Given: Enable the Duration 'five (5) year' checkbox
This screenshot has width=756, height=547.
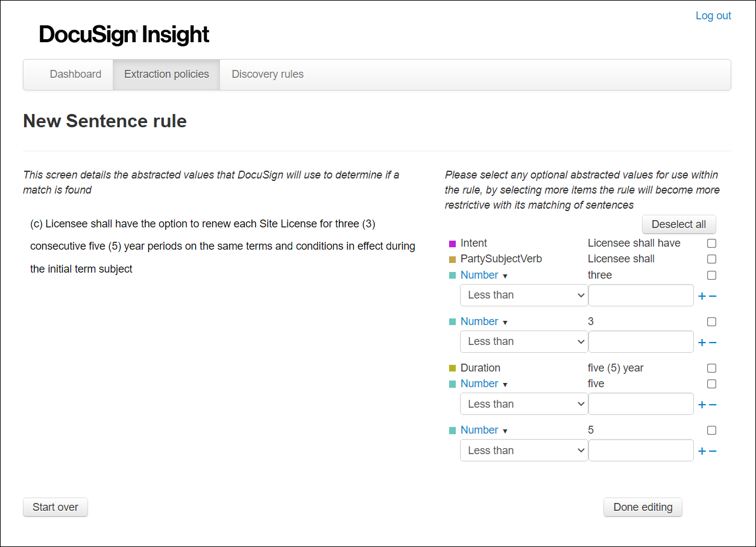Looking at the screenshot, I should pyautogui.click(x=711, y=368).
